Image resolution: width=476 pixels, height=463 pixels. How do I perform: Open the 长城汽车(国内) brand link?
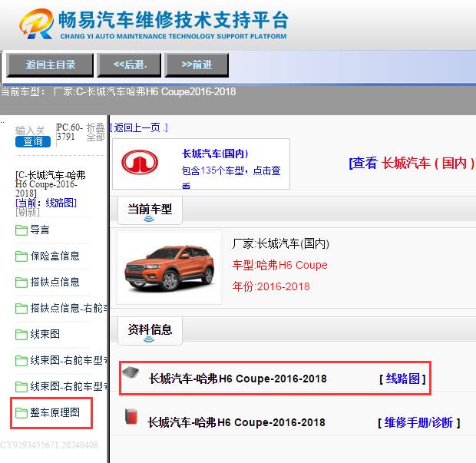pyautogui.click(x=215, y=154)
